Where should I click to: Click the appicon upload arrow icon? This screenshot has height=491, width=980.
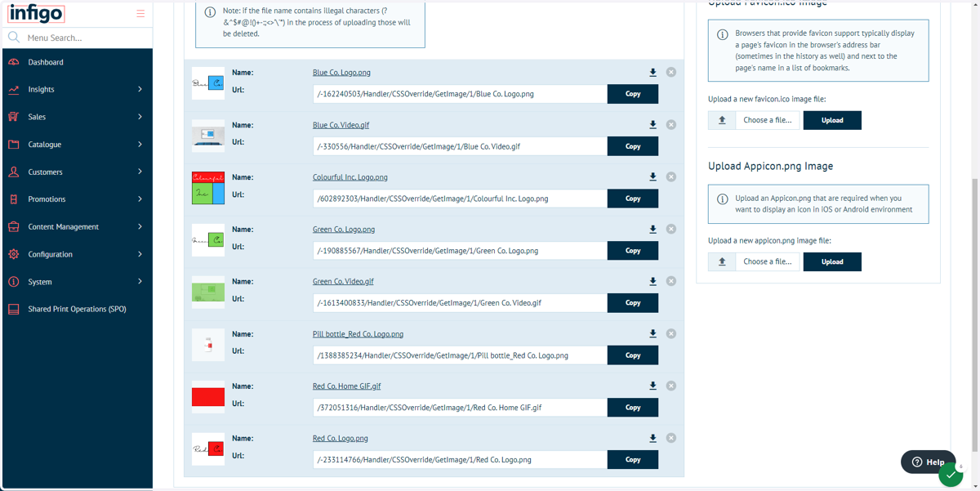[722, 261]
